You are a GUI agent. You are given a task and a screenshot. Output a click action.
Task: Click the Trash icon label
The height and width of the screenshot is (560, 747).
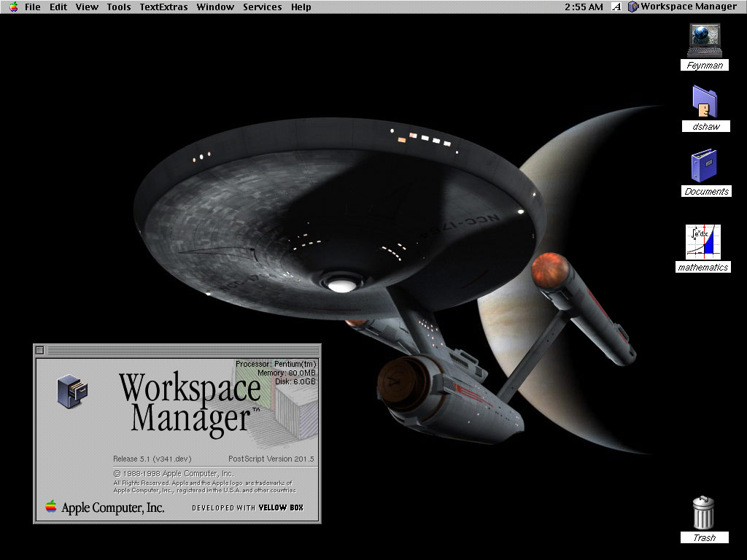(x=705, y=537)
